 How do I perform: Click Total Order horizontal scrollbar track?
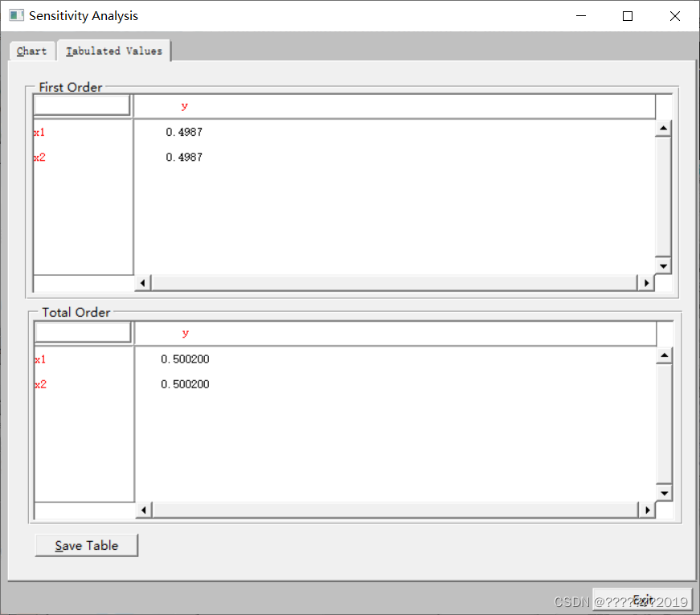click(395, 510)
